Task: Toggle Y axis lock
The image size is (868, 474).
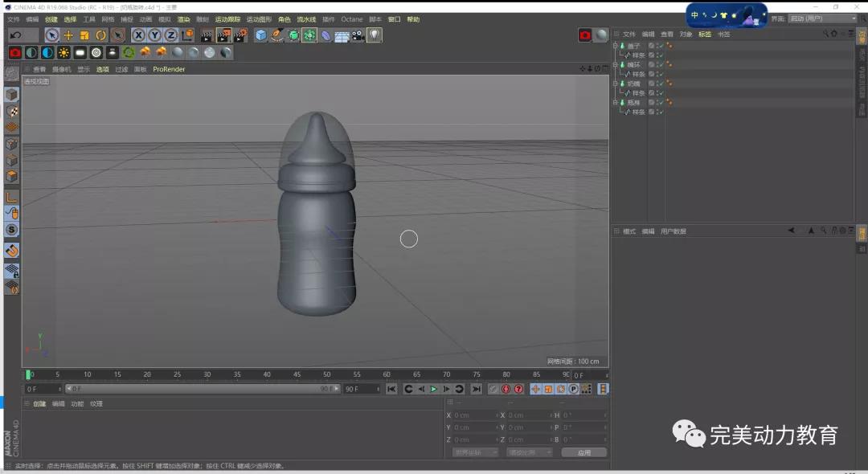Action: [154, 35]
